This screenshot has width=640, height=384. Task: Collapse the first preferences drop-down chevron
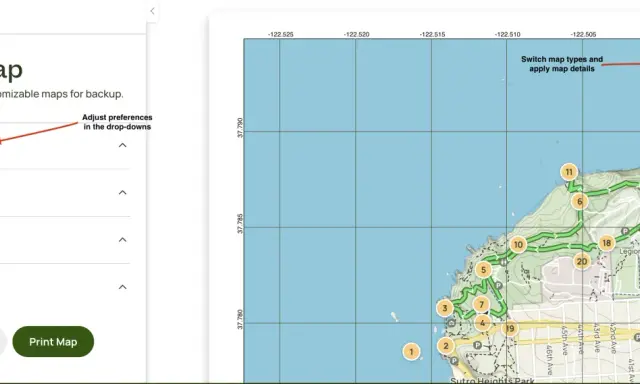tap(122, 145)
